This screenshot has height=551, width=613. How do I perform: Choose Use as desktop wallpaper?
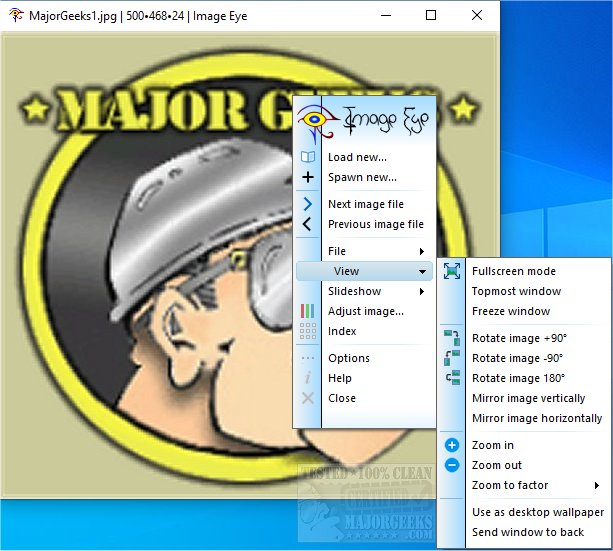click(x=524, y=512)
